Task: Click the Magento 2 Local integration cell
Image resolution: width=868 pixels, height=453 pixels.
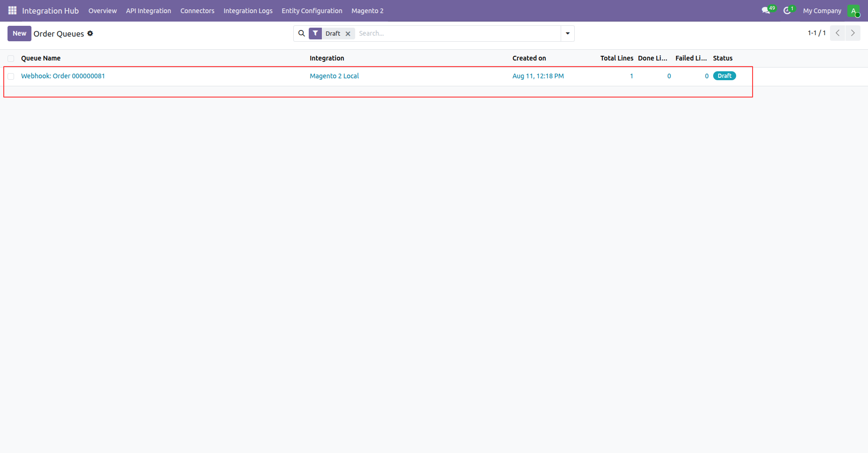Action: (334, 76)
